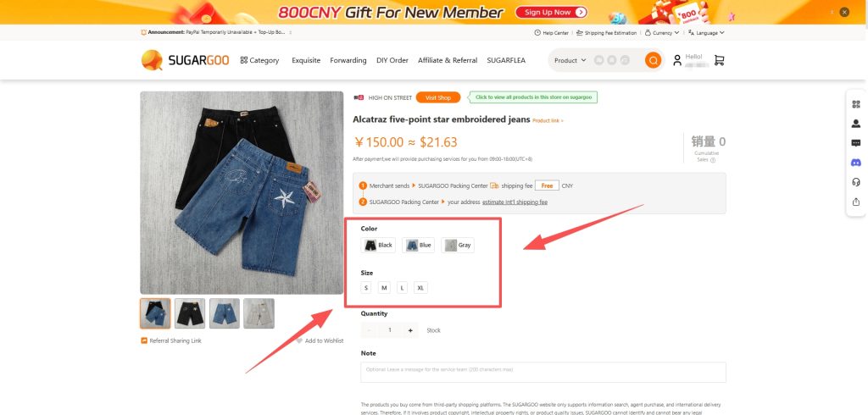Select the blue shorts thumbnail image
Screen dimensions: 868x415
coord(225,313)
